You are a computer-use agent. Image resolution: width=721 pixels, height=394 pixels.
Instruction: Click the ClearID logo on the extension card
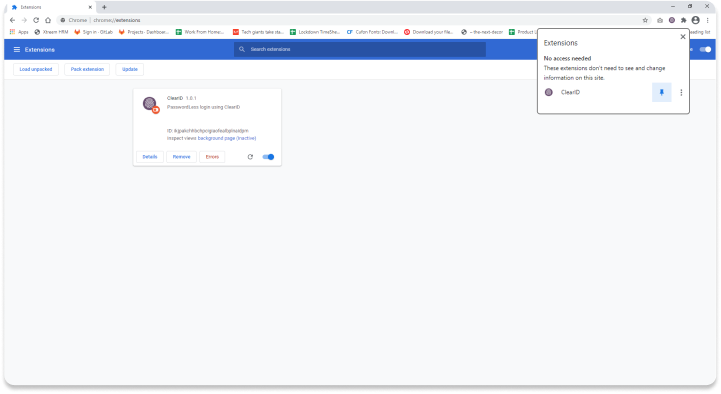[x=150, y=104]
